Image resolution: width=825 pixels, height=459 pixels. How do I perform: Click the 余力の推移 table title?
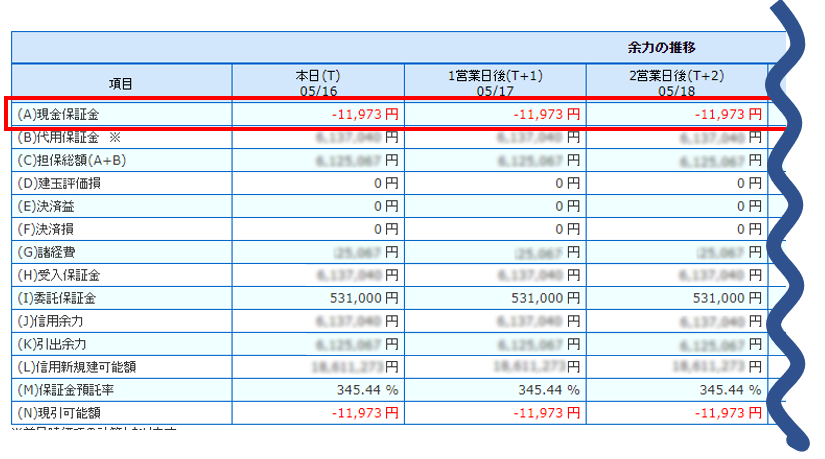coord(661,47)
